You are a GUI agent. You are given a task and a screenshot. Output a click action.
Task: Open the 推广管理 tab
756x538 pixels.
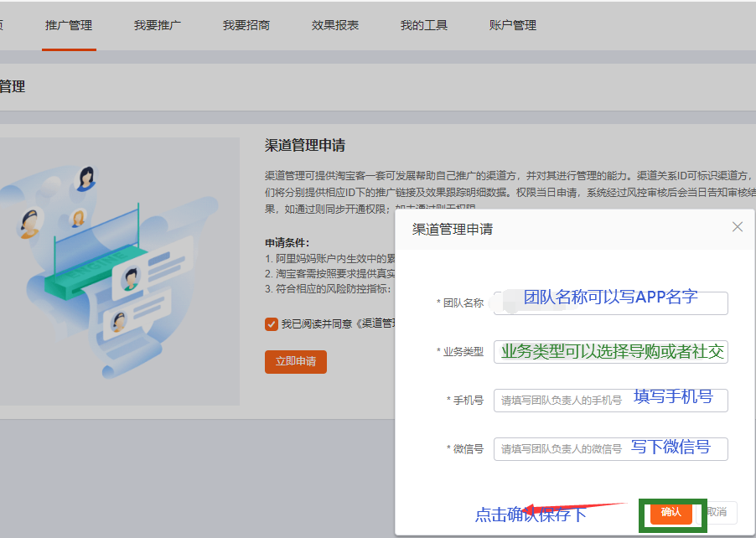click(69, 25)
